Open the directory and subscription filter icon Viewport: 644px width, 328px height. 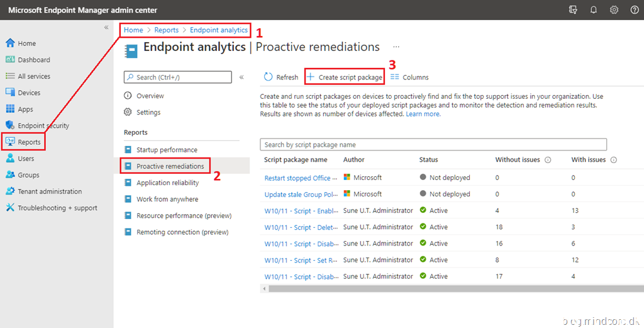click(x=572, y=10)
